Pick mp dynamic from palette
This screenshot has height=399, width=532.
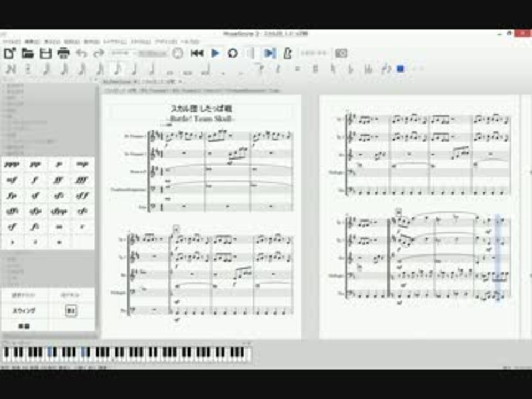(82, 165)
